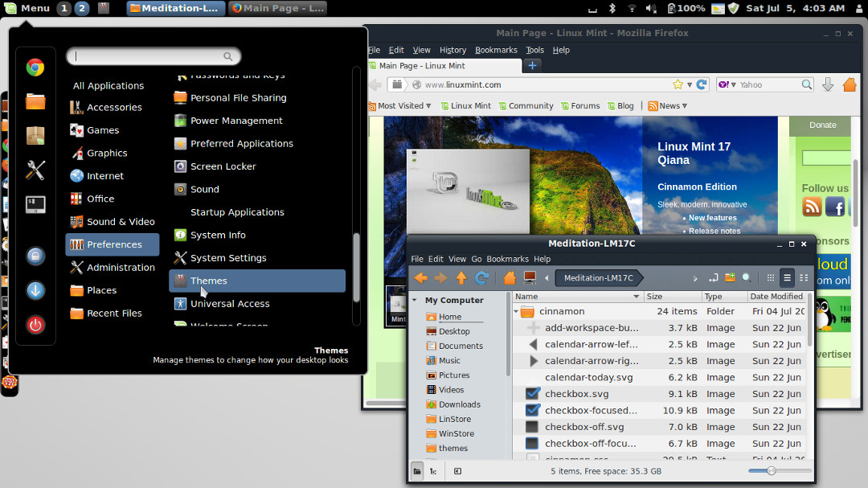Create new folder in file manager toolbar
The width and height of the screenshot is (868, 488).
[730, 278]
